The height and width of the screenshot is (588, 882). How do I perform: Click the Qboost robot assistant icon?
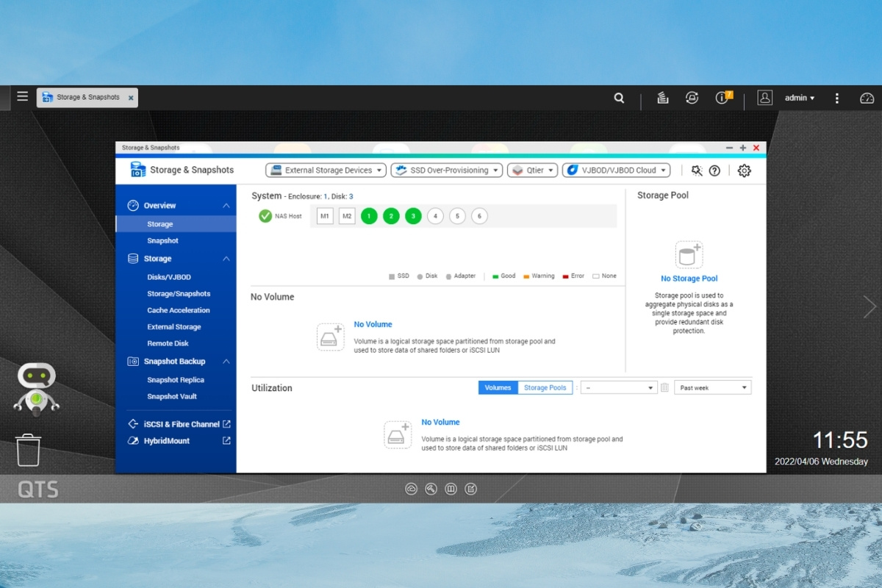click(36, 389)
